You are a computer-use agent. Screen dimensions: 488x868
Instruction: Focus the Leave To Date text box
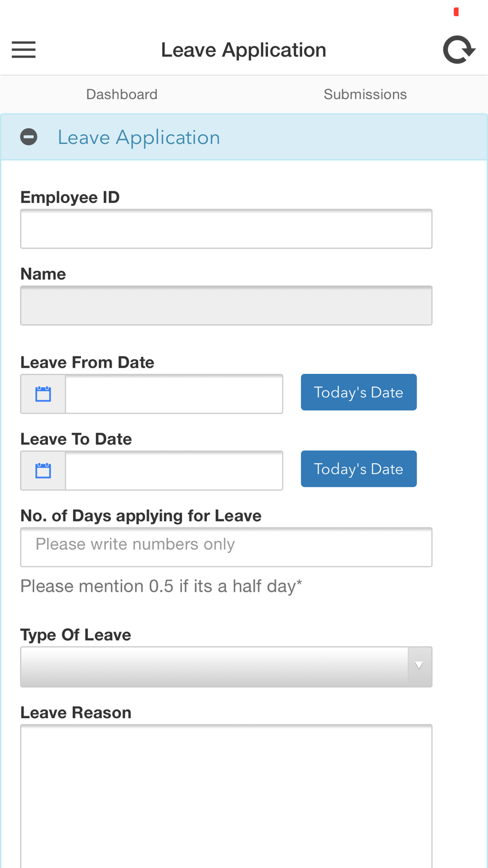point(174,471)
